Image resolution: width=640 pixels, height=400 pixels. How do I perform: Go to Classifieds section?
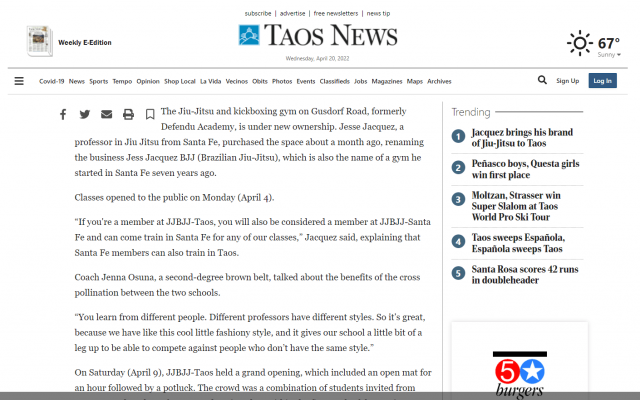click(334, 81)
